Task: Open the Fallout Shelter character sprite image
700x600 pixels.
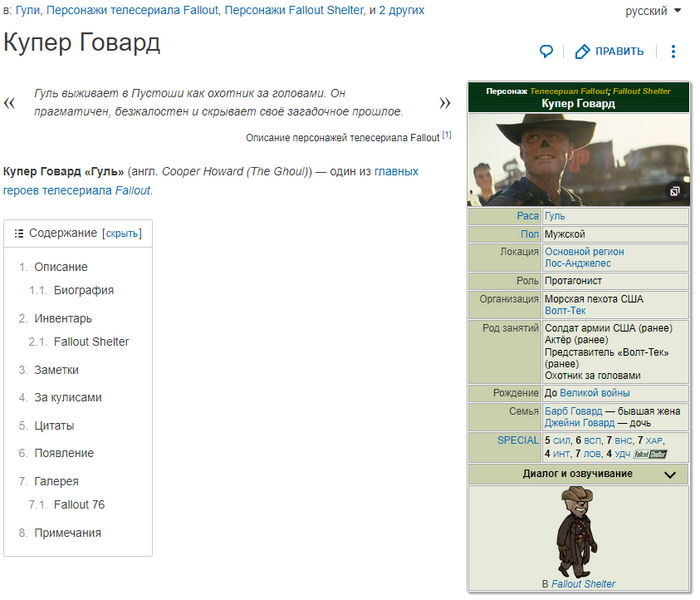Action: (577, 532)
